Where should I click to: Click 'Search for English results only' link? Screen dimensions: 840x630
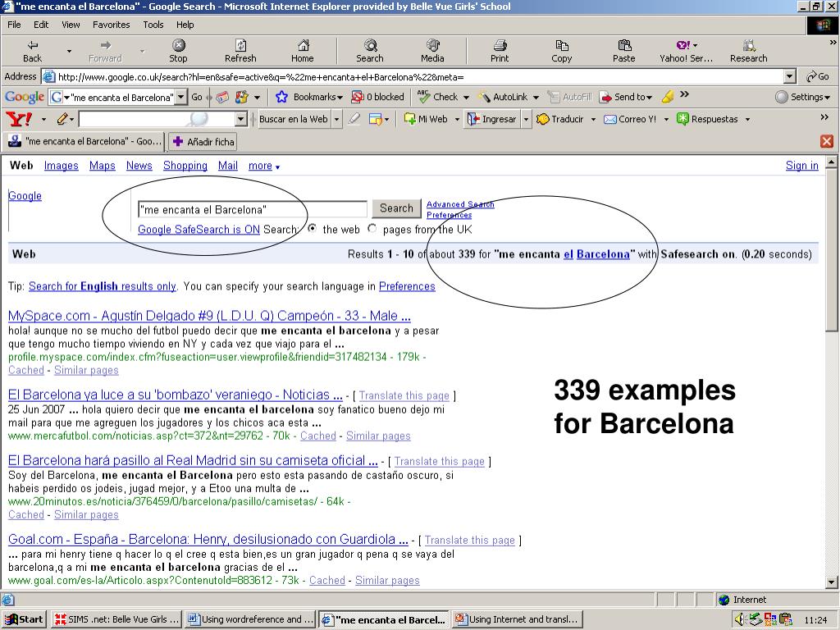point(103,286)
